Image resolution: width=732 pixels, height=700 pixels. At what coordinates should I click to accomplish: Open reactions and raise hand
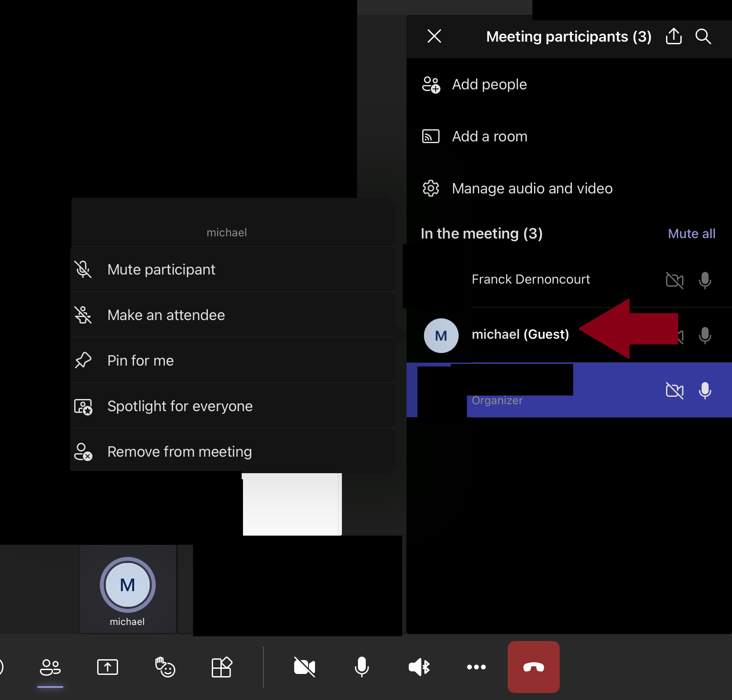(165, 667)
